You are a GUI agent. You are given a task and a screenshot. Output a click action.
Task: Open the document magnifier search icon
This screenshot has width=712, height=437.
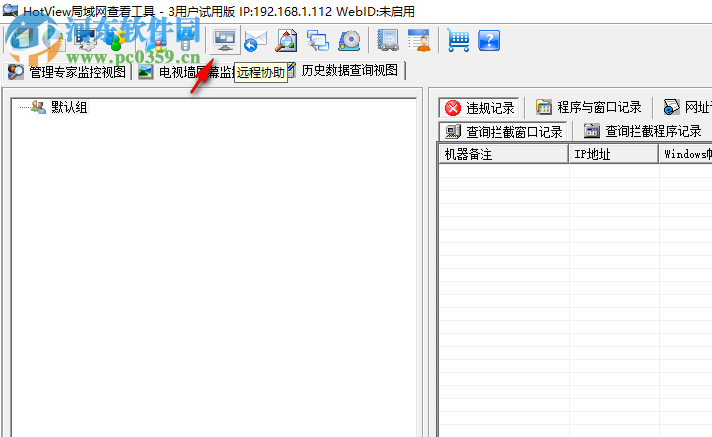[x=287, y=41]
